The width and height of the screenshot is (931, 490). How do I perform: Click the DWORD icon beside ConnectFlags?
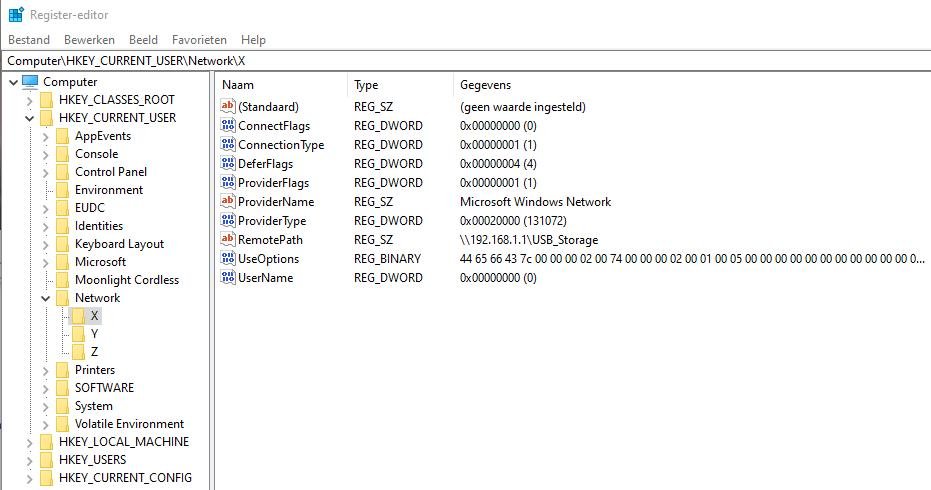point(227,126)
